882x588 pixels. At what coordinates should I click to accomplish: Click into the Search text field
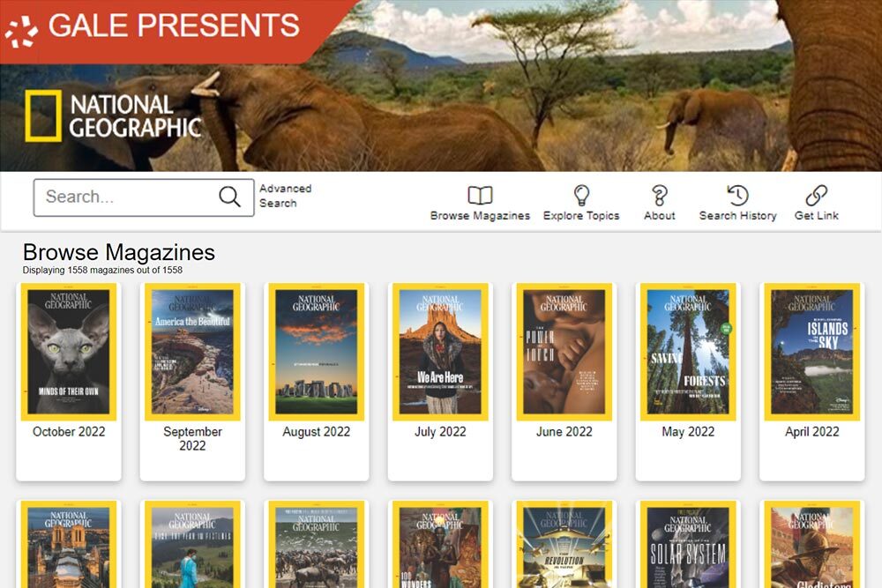(x=123, y=197)
